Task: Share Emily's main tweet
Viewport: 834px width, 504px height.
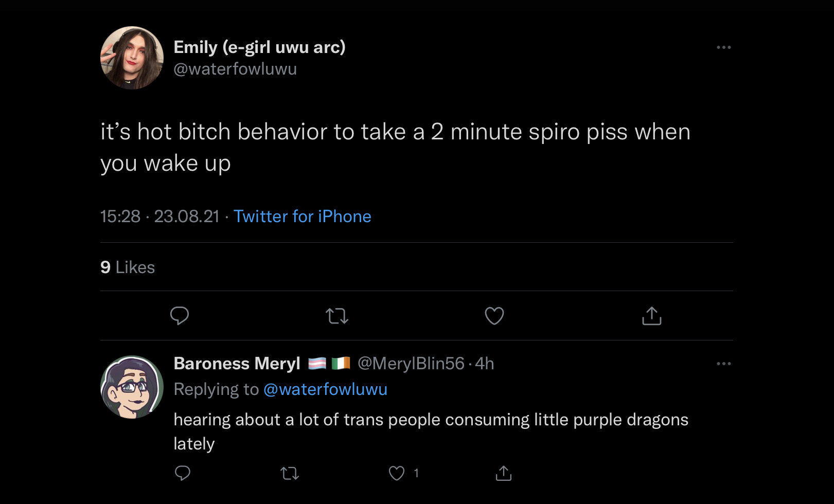Action: (x=652, y=316)
